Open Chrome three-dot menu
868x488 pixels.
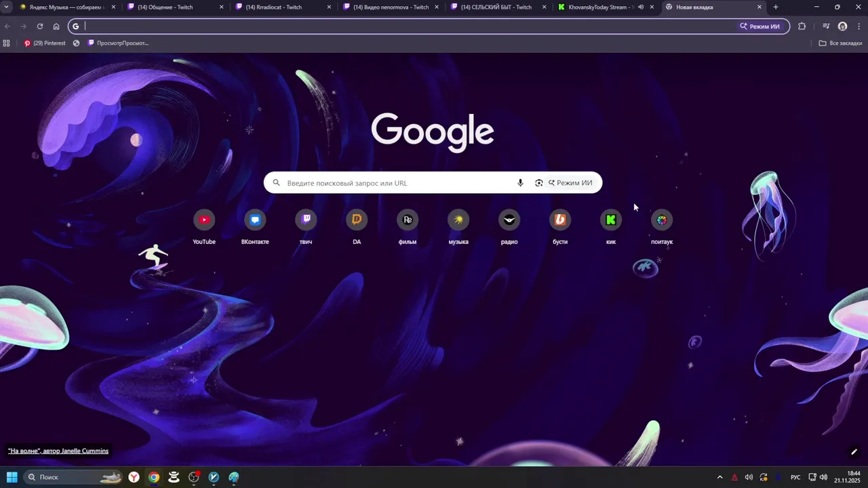coord(859,26)
